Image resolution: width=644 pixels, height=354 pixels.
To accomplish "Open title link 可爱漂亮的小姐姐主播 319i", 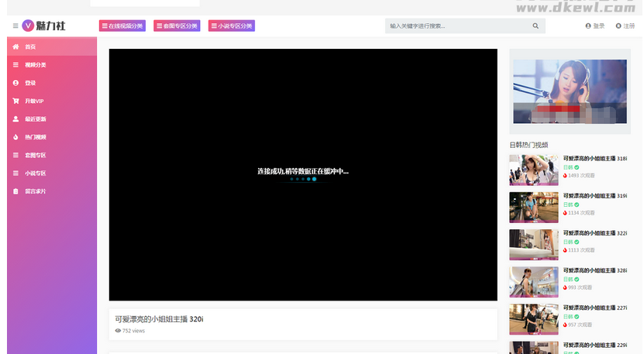I will pos(595,196).
